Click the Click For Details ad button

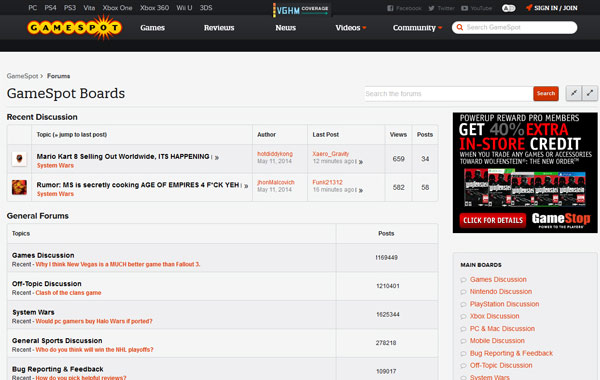coord(493,220)
